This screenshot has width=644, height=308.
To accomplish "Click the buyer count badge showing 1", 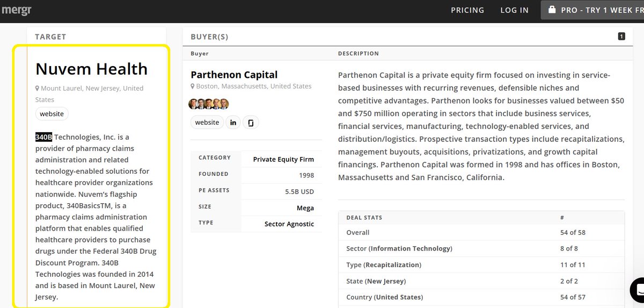I will coord(621,37).
